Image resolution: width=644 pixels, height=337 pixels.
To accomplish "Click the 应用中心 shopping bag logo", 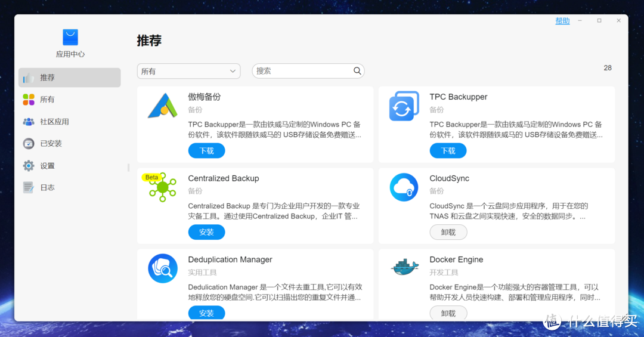I will 70,37.
